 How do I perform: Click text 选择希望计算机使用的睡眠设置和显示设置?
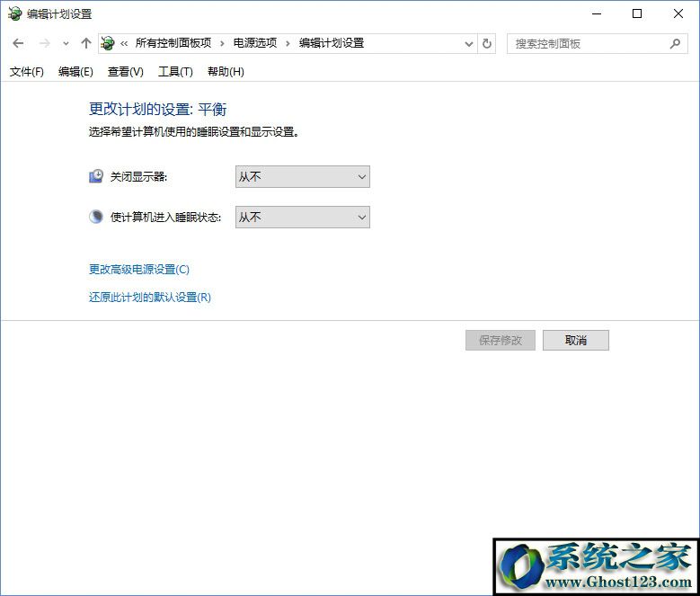point(194,132)
